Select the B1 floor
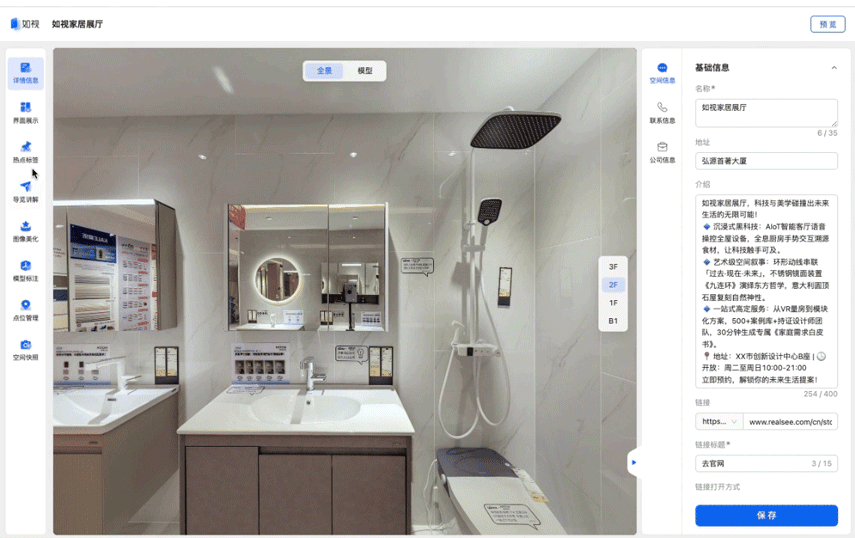This screenshot has width=855, height=538. (x=613, y=321)
